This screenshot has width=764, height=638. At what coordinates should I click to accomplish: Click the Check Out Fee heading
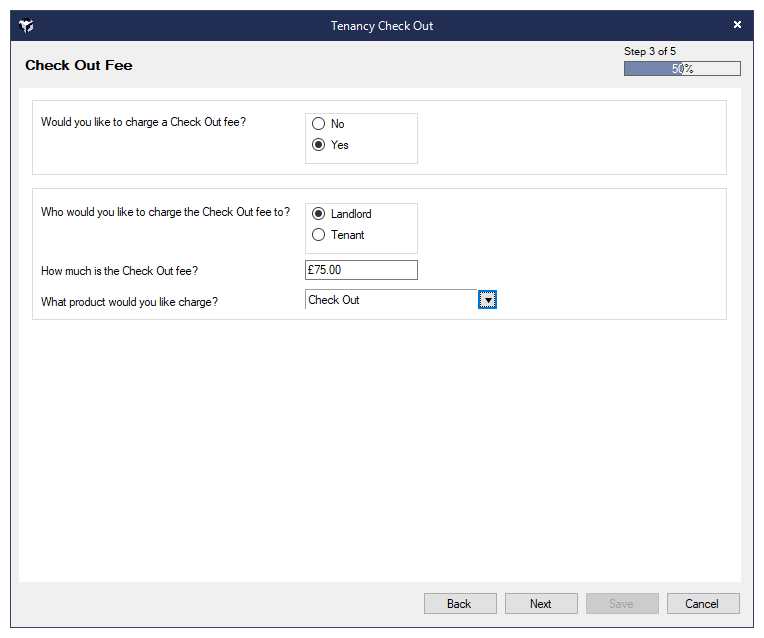click(79, 66)
